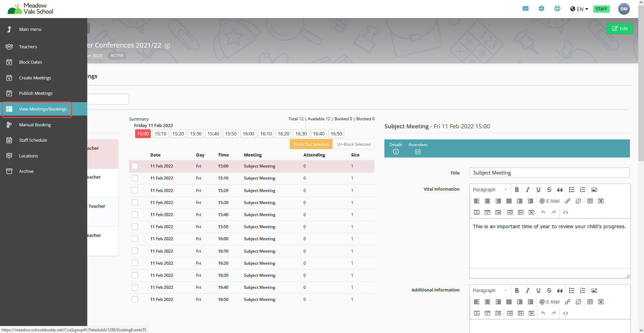Image resolution: width=644 pixels, height=333 pixels.
Task: Insert image in Vital Information editor
Action: pos(594,190)
